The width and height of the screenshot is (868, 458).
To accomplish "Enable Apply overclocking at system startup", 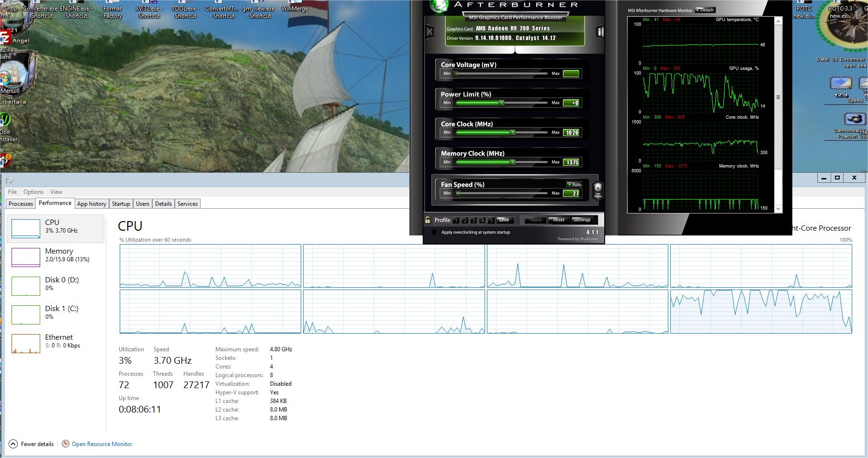I will click(434, 232).
